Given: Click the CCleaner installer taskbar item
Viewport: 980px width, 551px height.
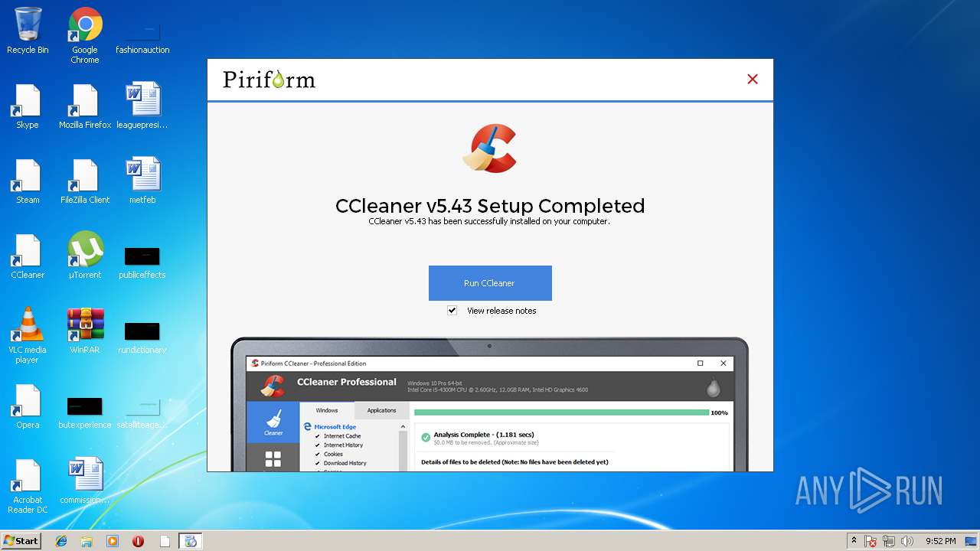Looking at the screenshot, I should [x=191, y=541].
